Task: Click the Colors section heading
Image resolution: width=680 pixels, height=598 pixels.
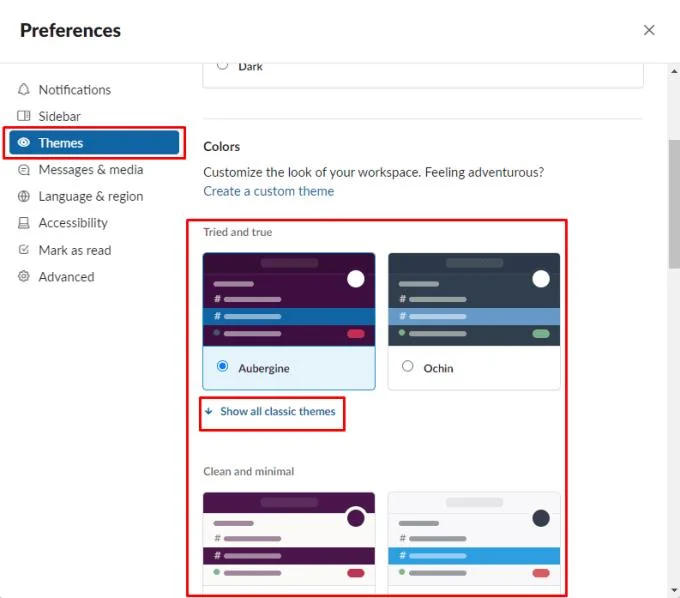Action: tap(222, 147)
